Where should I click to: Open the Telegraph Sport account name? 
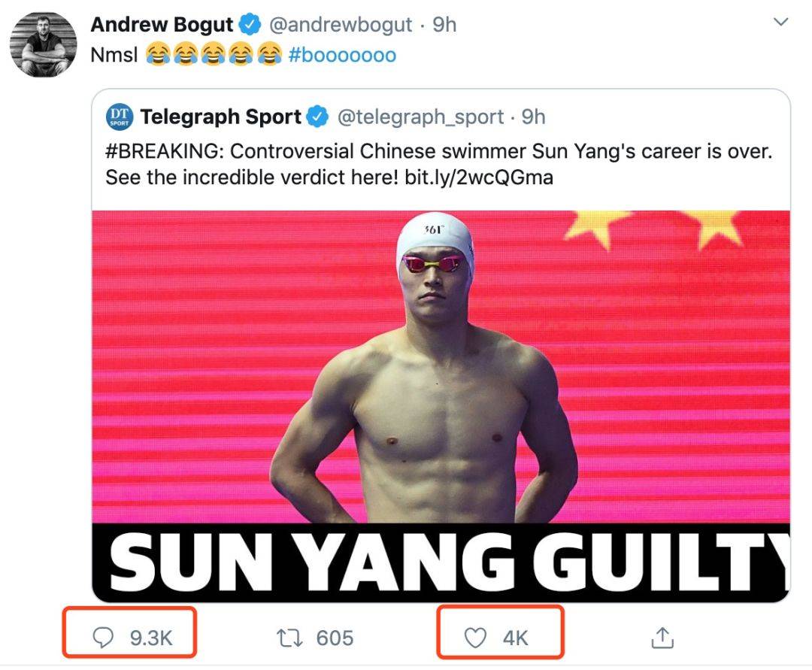pos(220,117)
